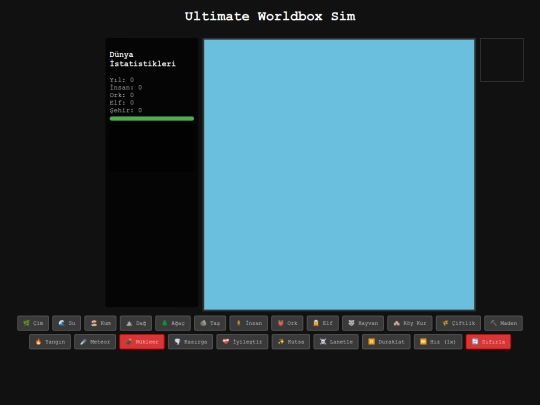This screenshot has width=540, height=405.
Task: Change speed with Hız (1x) button
Action: pos(438,342)
